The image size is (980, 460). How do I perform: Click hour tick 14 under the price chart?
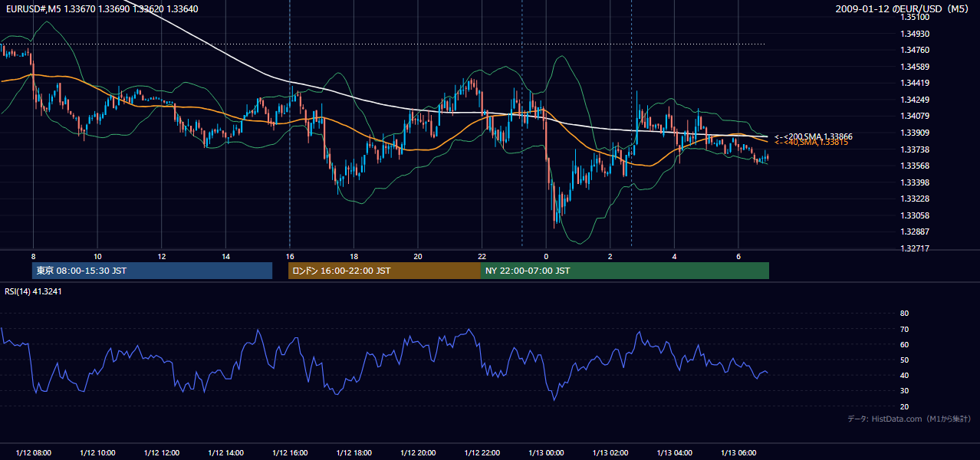(x=225, y=256)
